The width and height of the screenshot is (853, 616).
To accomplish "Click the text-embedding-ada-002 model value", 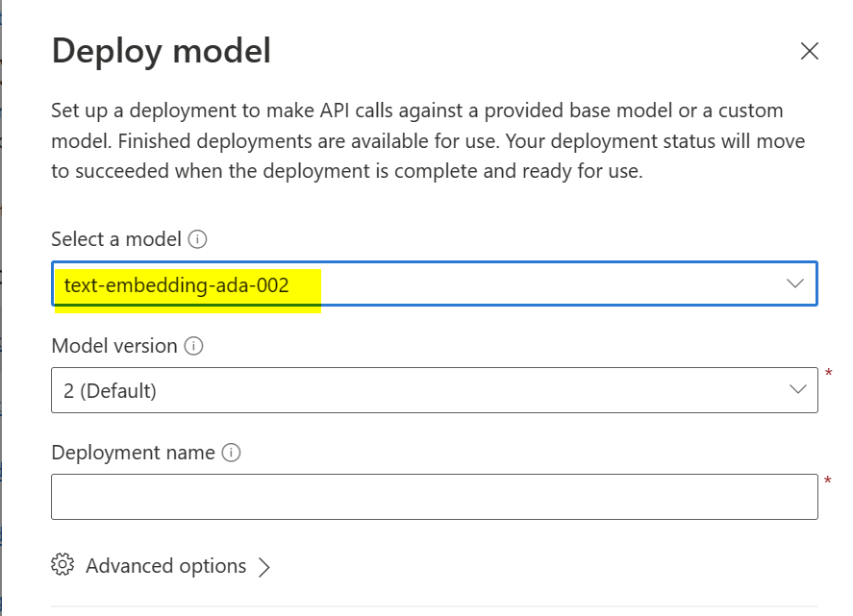I will tap(177, 285).
